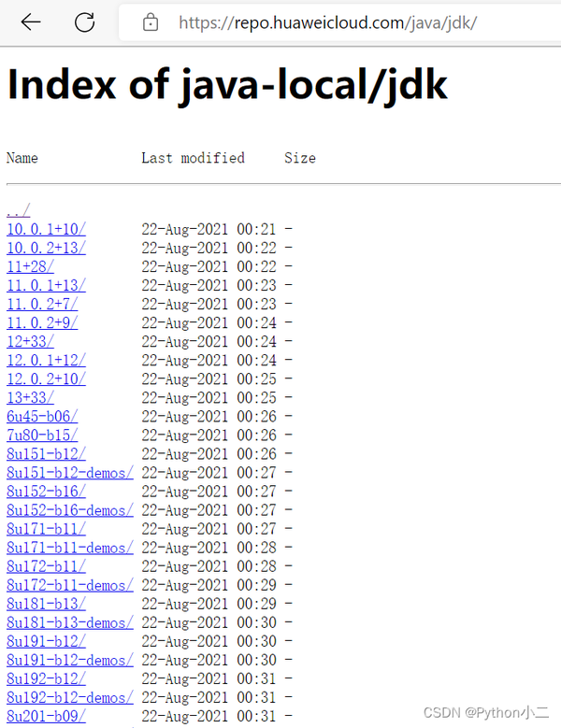
Task: Open the 8u172-b11/ folder
Action: pyautogui.click(x=46, y=566)
